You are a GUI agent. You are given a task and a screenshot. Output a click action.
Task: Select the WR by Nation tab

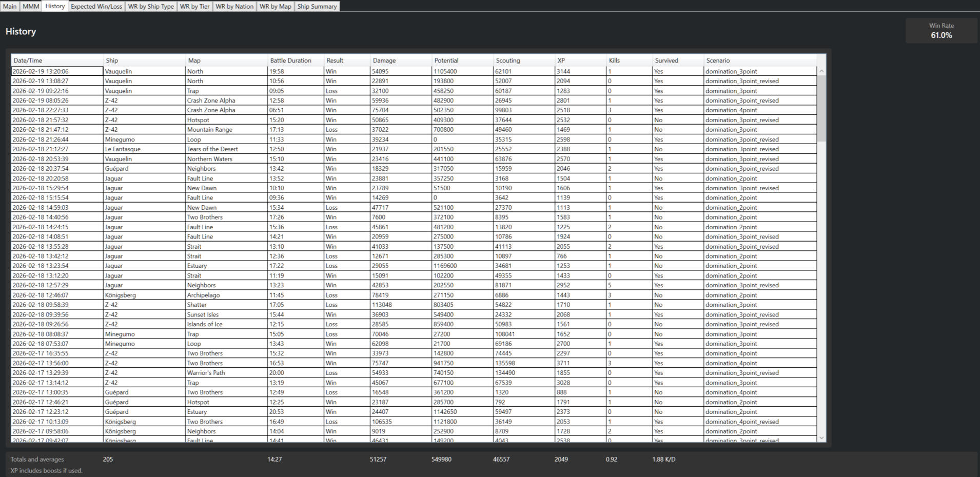234,6
